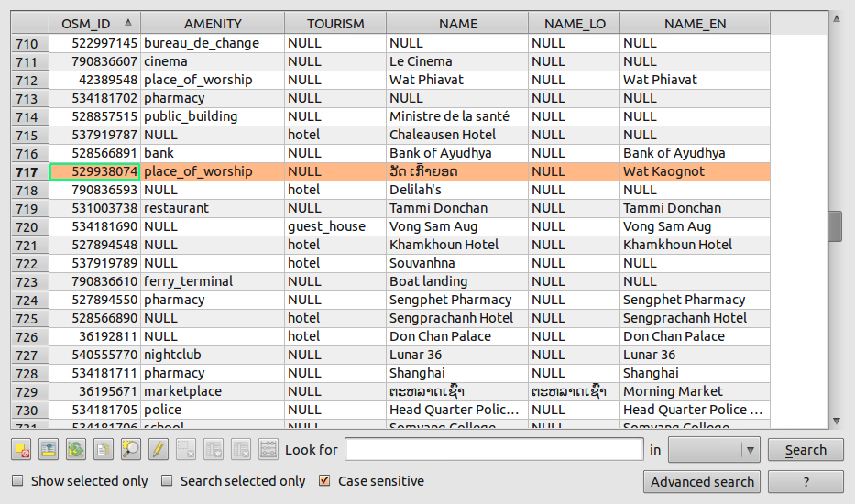
Task: Click the Wat Phiavat NAME cell
Action: pos(457,81)
